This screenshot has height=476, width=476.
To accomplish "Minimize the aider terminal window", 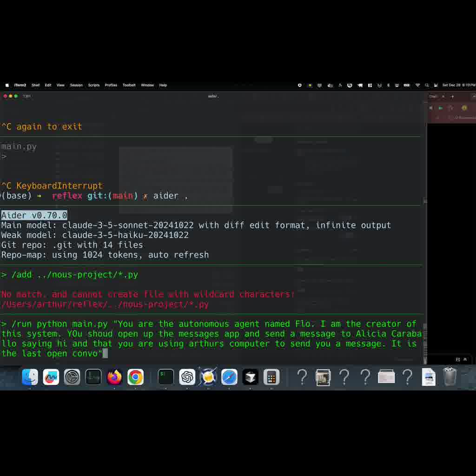I will coord(11,96).
